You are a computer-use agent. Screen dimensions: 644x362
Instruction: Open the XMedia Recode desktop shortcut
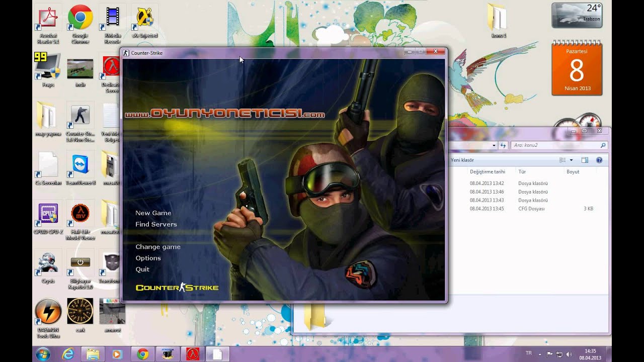pos(113,24)
